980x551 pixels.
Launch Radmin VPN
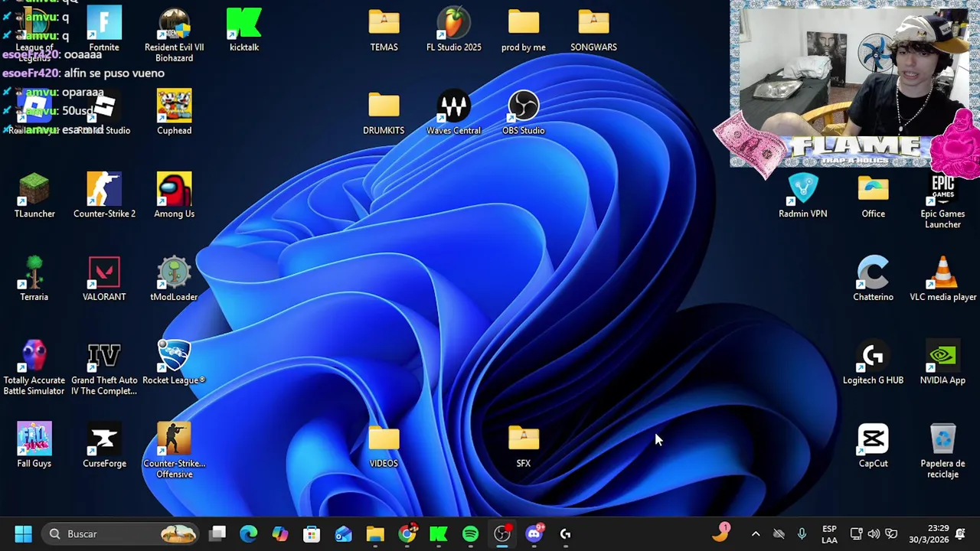pyautogui.click(x=803, y=195)
